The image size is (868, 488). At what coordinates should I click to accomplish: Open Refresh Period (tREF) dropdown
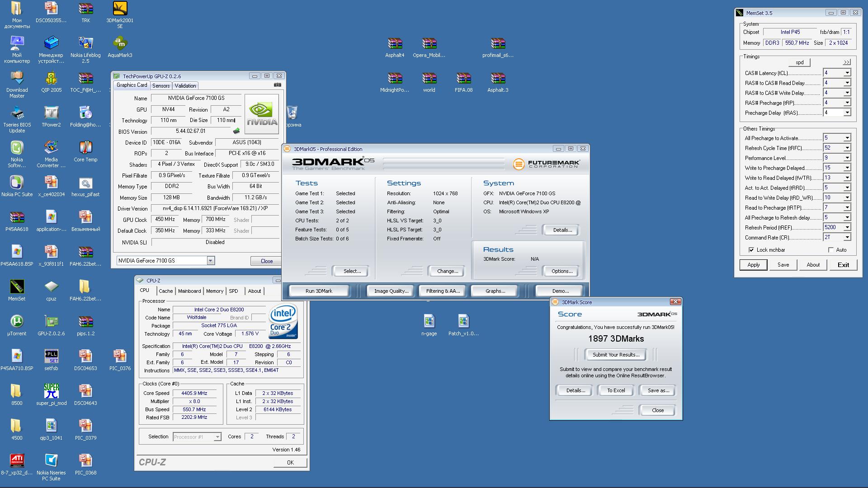click(x=847, y=227)
